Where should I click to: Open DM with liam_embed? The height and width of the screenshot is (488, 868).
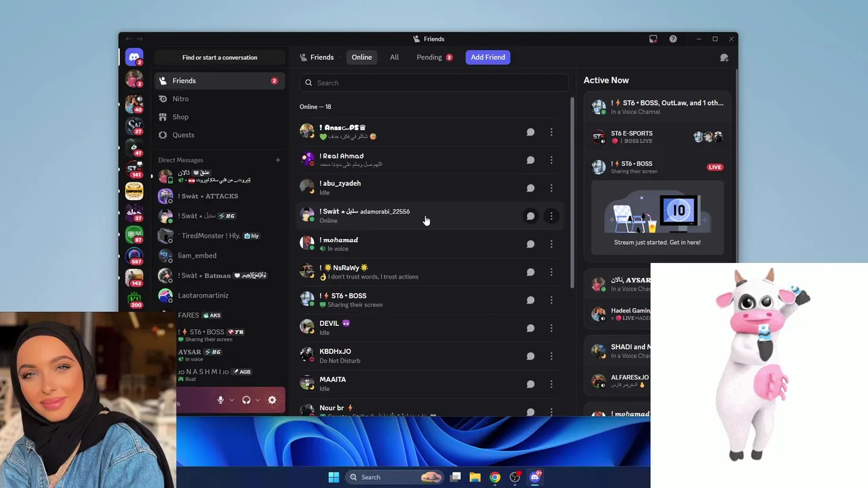click(x=219, y=256)
